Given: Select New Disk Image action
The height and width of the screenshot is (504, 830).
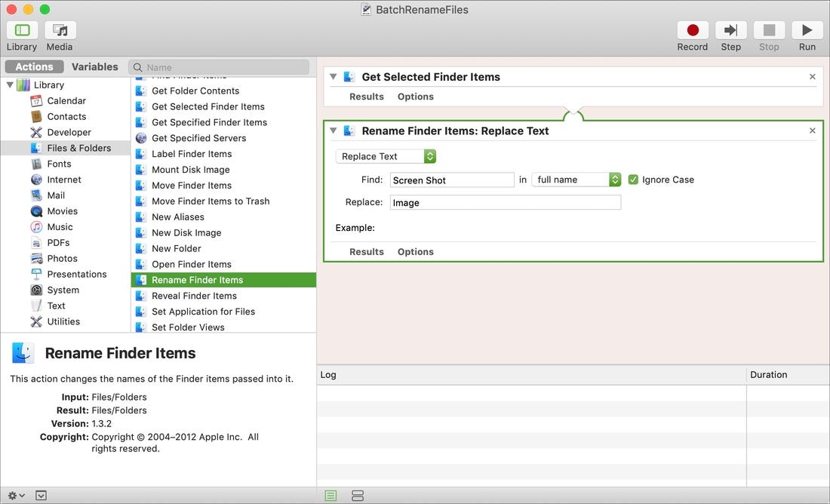Looking at the screenshot, I should pos(223,232).
